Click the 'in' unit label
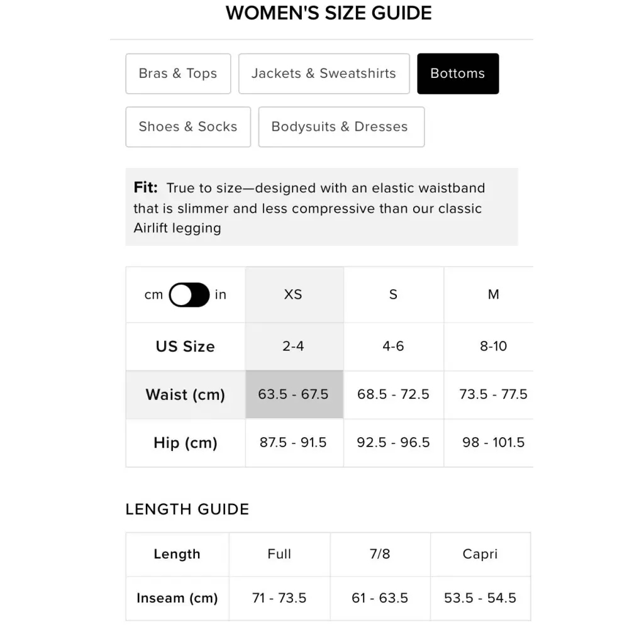 [x=221, y=294]
